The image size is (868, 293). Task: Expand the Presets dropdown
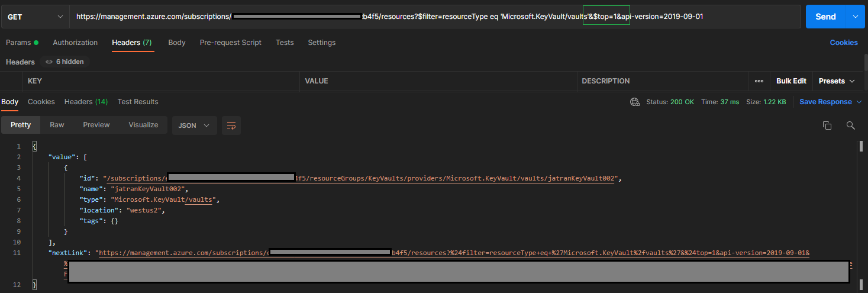click(837, 81)
